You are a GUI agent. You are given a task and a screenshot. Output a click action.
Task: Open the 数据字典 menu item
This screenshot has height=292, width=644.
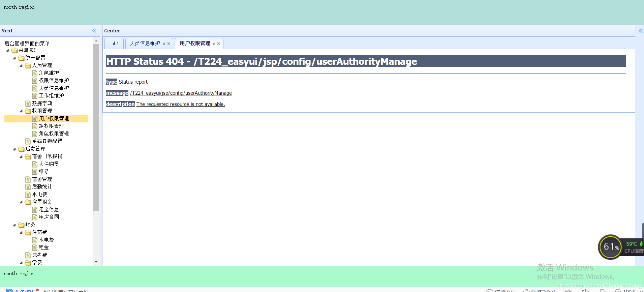pyautogui.click(x=42, y=103)
